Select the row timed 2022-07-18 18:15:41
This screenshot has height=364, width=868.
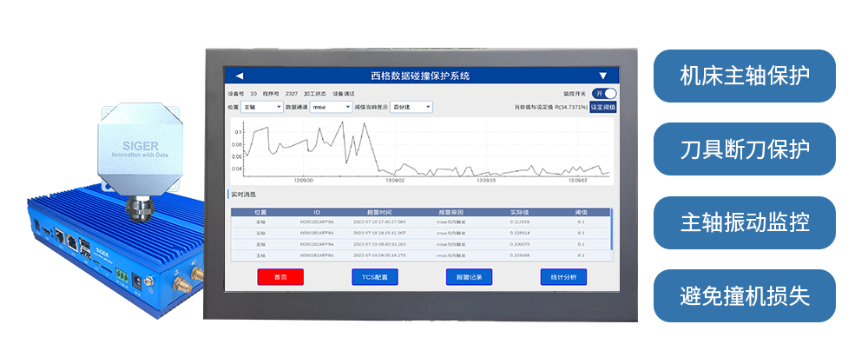point(421,233)
